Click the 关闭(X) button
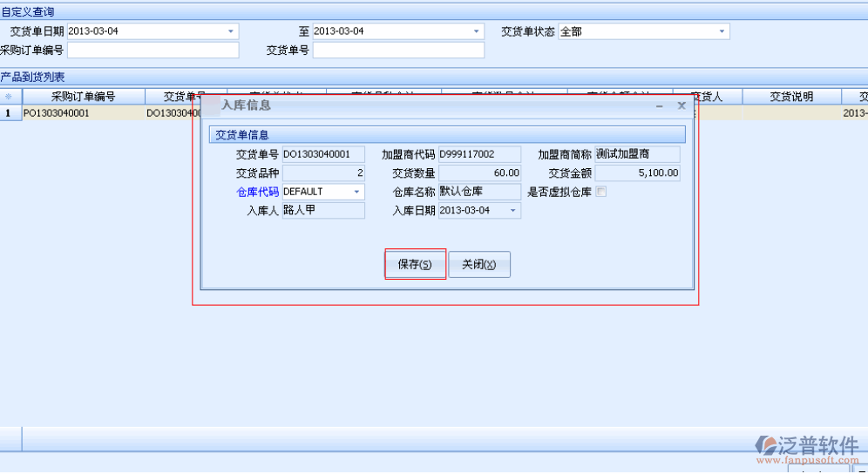The height and width of the screenshot is (474, 868). click(478, 264)
